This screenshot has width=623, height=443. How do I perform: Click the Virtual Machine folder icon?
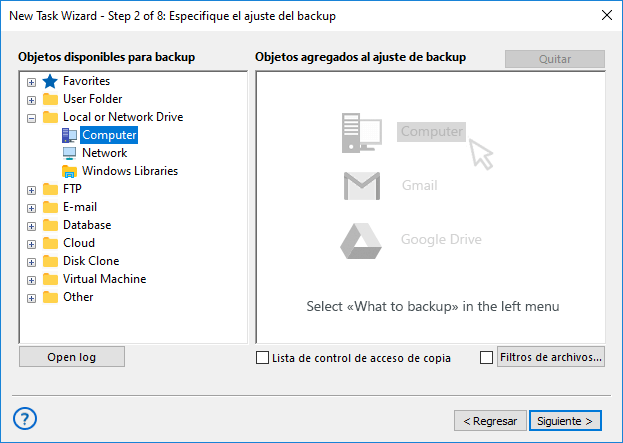50,279
